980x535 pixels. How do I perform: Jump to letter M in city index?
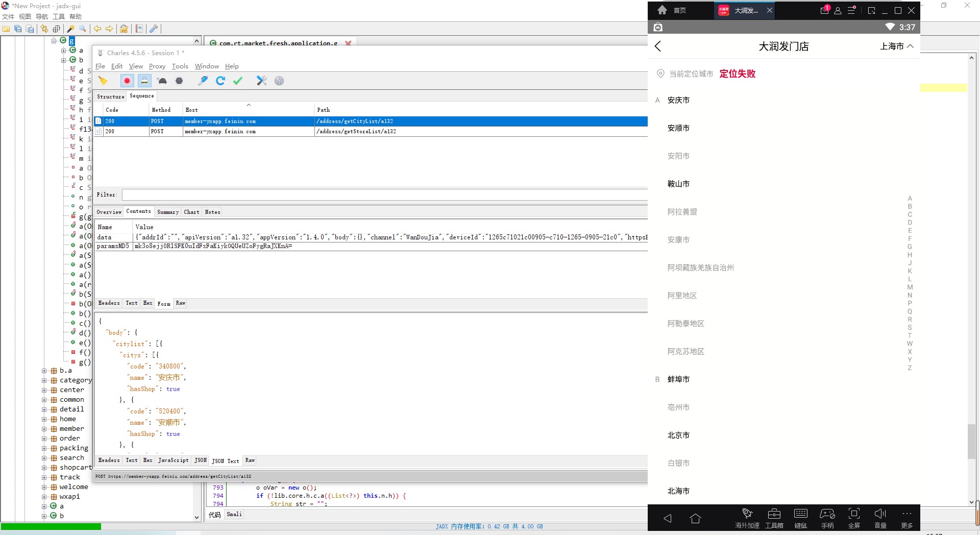(x=910, y=287)
